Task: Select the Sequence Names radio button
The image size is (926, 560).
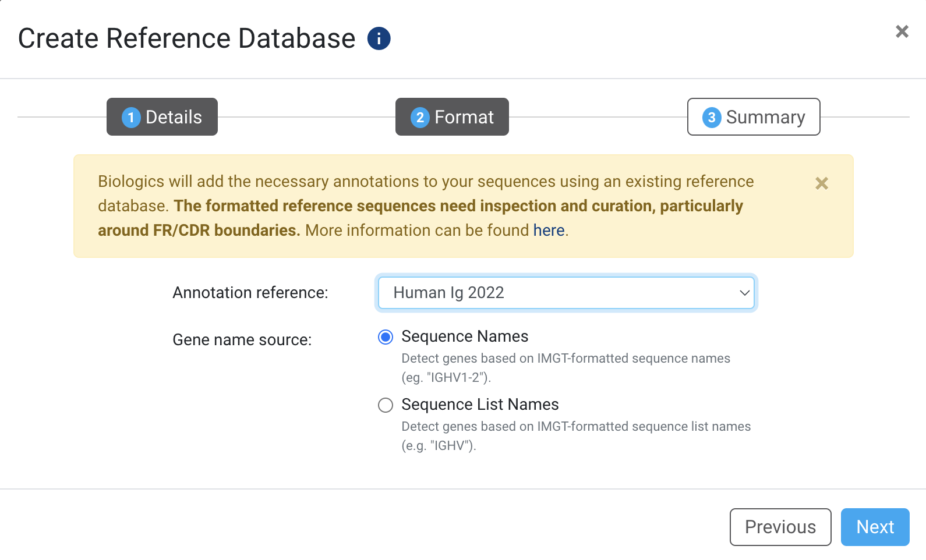Action: (386, 337)
